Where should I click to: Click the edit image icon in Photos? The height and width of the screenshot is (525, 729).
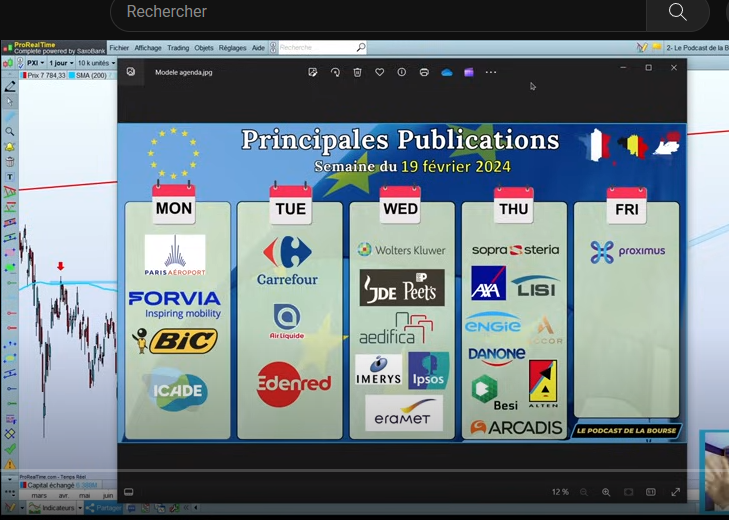[312, 72]
